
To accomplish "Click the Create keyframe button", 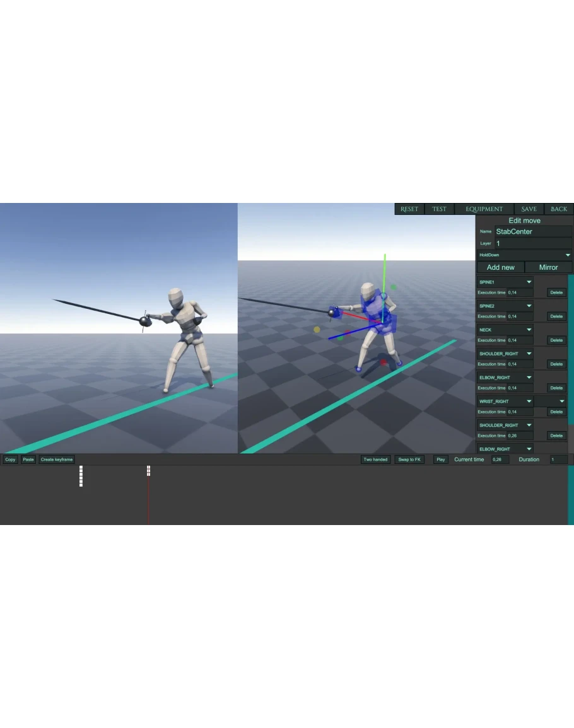I will tap(57, 459).
